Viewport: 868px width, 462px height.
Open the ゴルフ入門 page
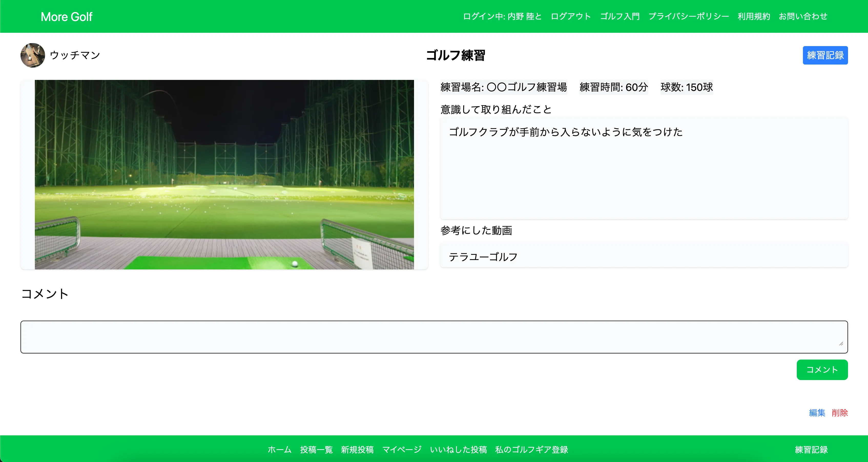pyautogui.click(x=620, y=16)
